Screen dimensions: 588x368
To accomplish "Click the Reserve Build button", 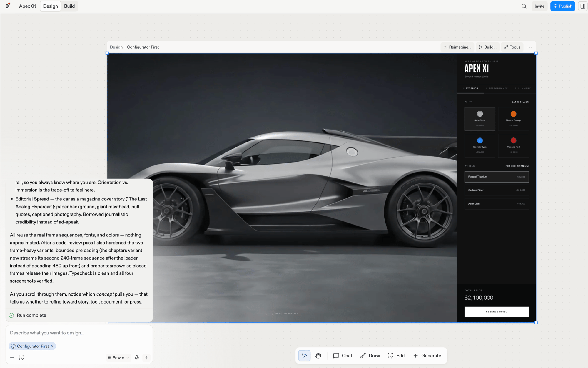I will [497, 312].
